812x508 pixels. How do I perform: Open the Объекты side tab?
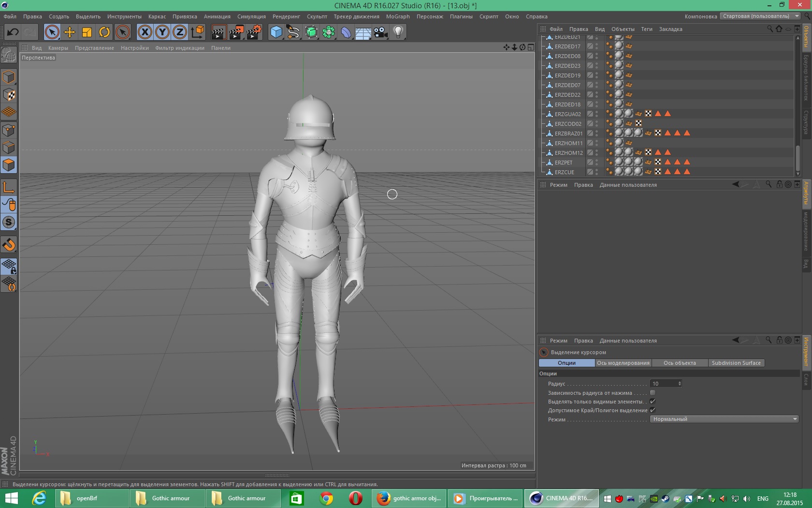pyautogui.click(x=806, y=37)
